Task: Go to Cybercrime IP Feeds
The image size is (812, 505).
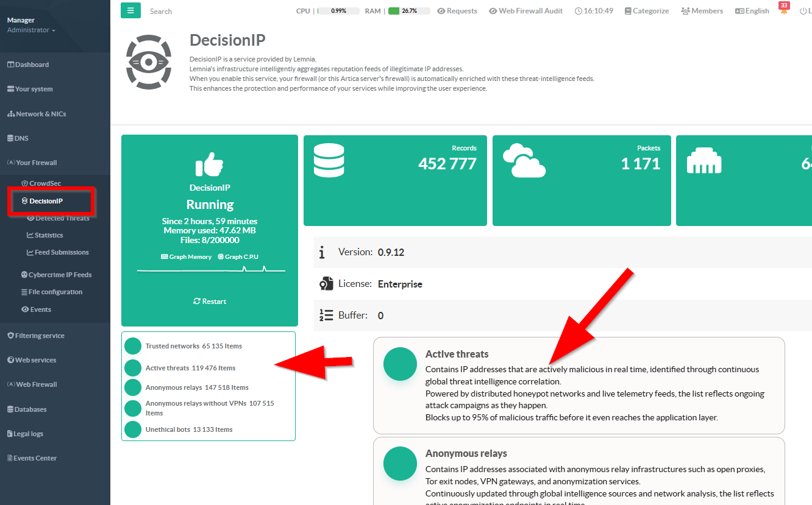Action: pyautogui.click(x=59, y=275)
